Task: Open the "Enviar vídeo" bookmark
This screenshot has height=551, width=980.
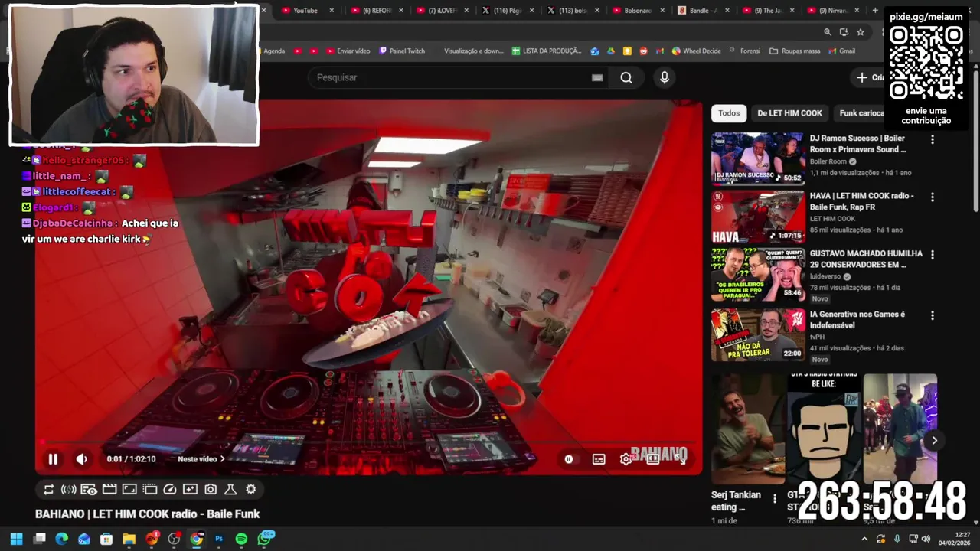Action: click(x=348, y=51)
